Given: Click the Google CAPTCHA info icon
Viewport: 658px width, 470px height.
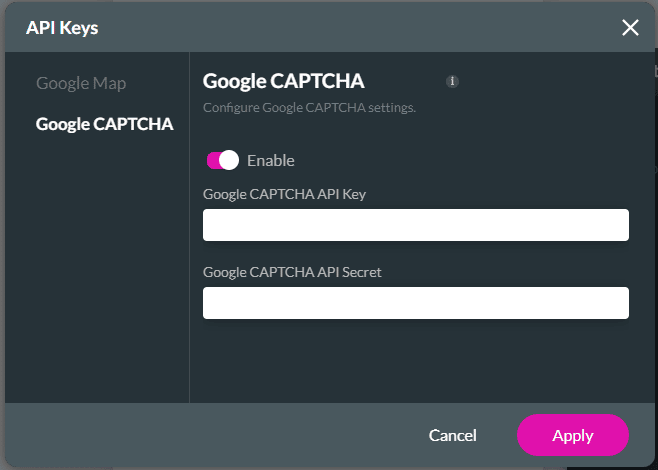Looking at the screenshot, I should [452, 81].
